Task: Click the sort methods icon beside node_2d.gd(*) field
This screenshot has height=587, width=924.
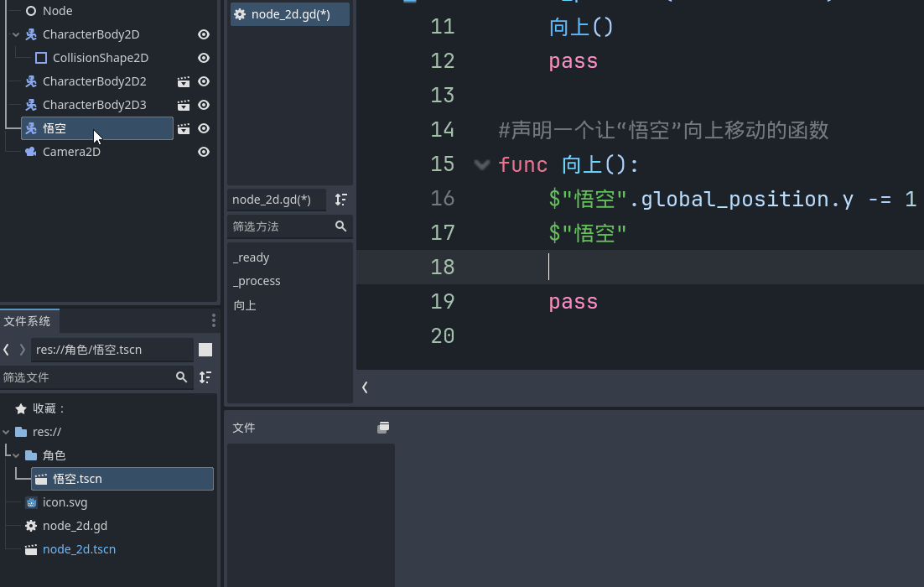Action: pyautogui.click(x=340, y=200)
